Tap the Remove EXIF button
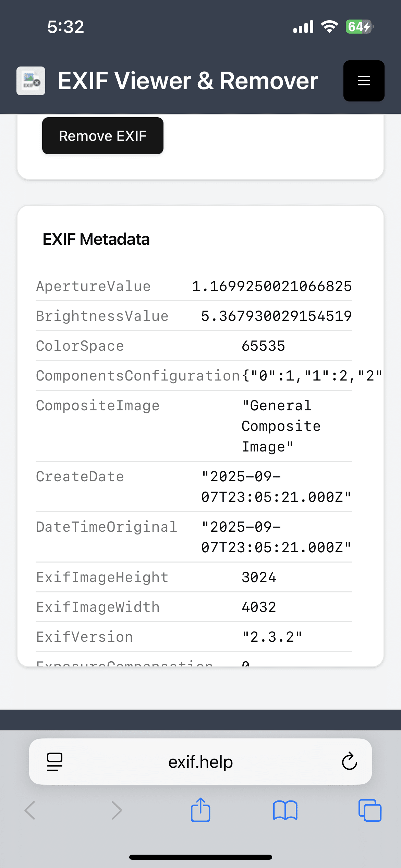Screen dimensions: 401x868 (x=102, y=135)
